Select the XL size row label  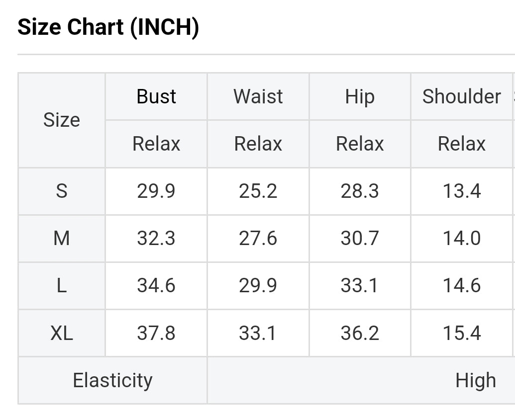click(62, 333)
